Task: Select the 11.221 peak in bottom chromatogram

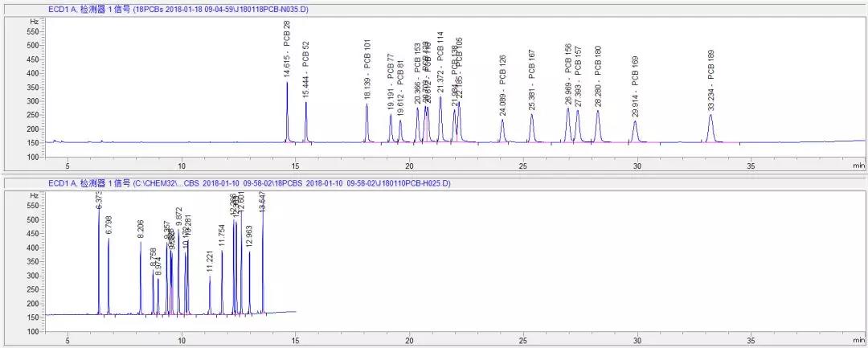Action: tap(210, 293)
